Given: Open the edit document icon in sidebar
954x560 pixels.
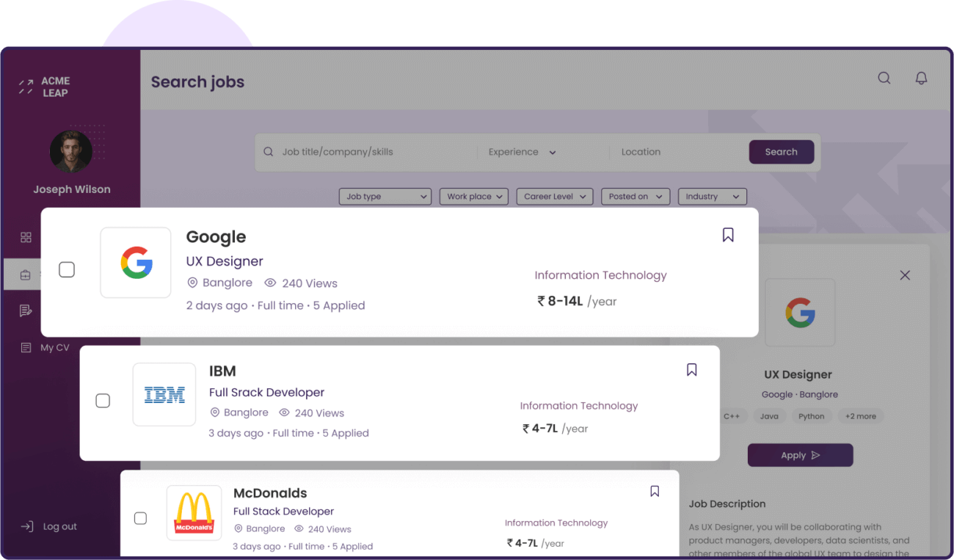Looking at the screenshot, I should 26,310.
